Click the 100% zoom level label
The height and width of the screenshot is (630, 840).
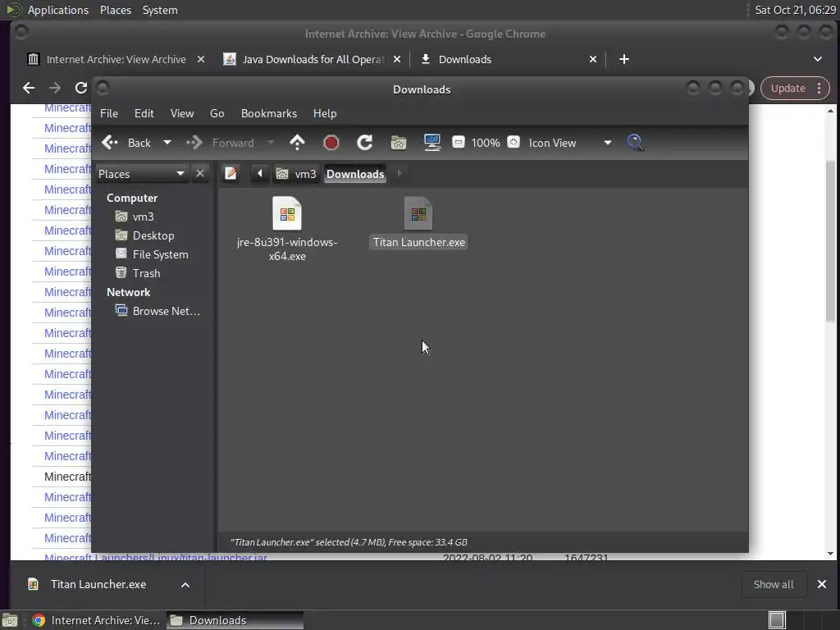(x=486, y=143)
